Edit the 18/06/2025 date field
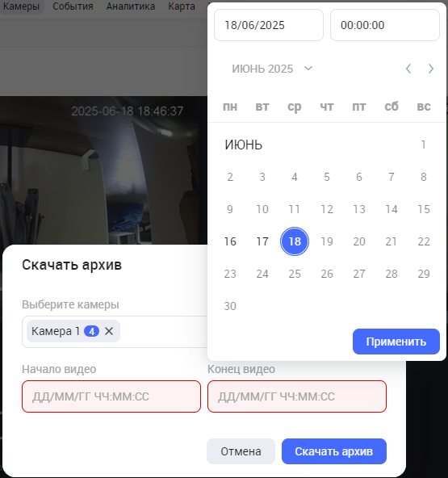This screenshot has width=448, height=478. [269, 25]
